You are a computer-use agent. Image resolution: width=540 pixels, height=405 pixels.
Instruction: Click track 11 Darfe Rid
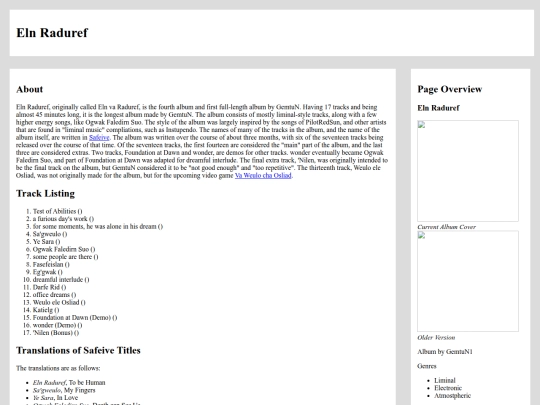tap(49, 287)
